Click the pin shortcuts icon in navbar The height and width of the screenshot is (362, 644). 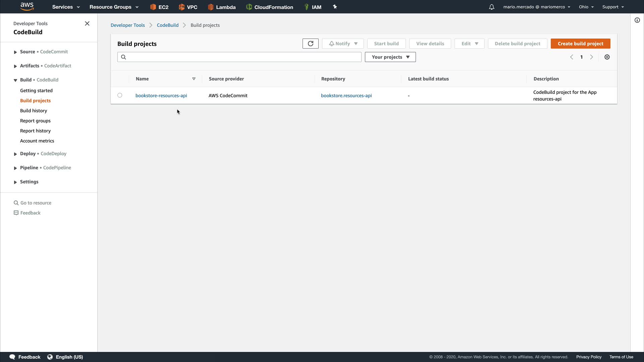(x=335, y=7)
